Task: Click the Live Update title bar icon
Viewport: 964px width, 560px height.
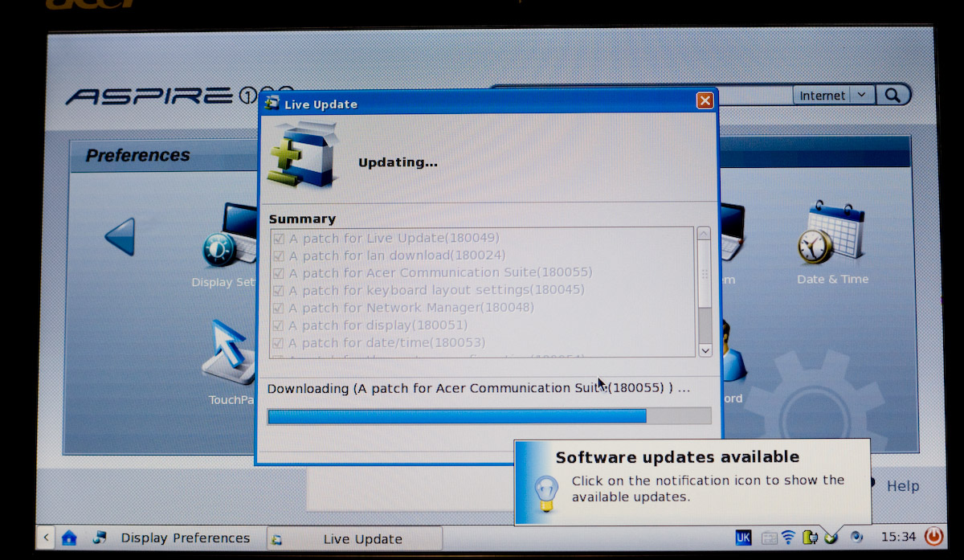Action: 272,104
